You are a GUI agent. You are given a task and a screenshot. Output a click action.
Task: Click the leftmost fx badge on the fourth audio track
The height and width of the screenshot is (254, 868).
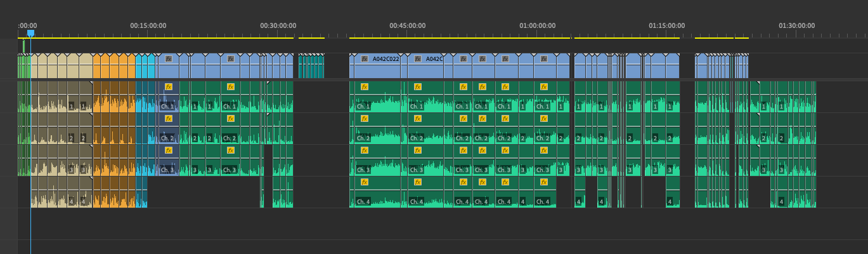point(365,182)
